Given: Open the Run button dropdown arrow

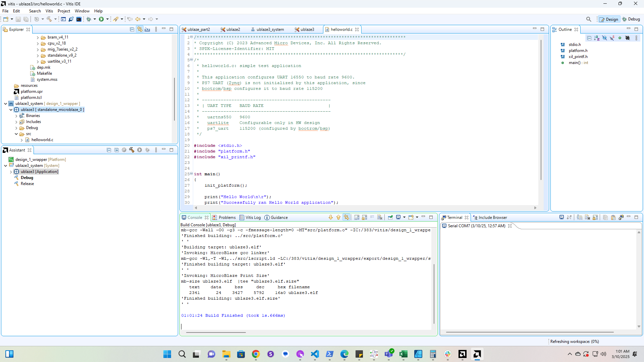Looking at the screenshot, I should click(x=107, y=19).
